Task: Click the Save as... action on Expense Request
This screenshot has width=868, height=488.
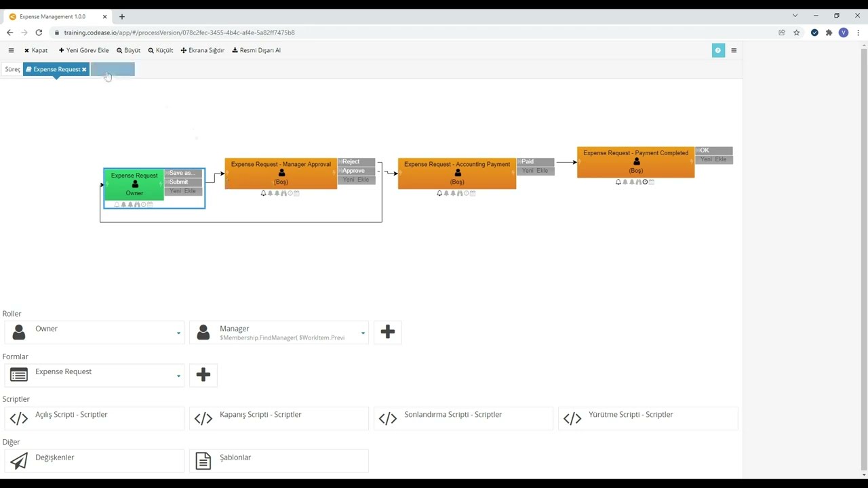Action: tap(183, 173)
